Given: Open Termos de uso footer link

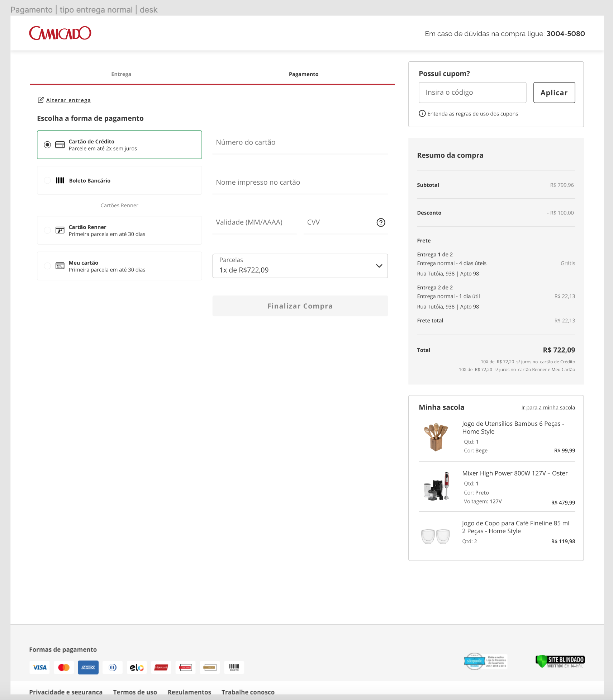Looking at the screenshot, I should [135, 692].
